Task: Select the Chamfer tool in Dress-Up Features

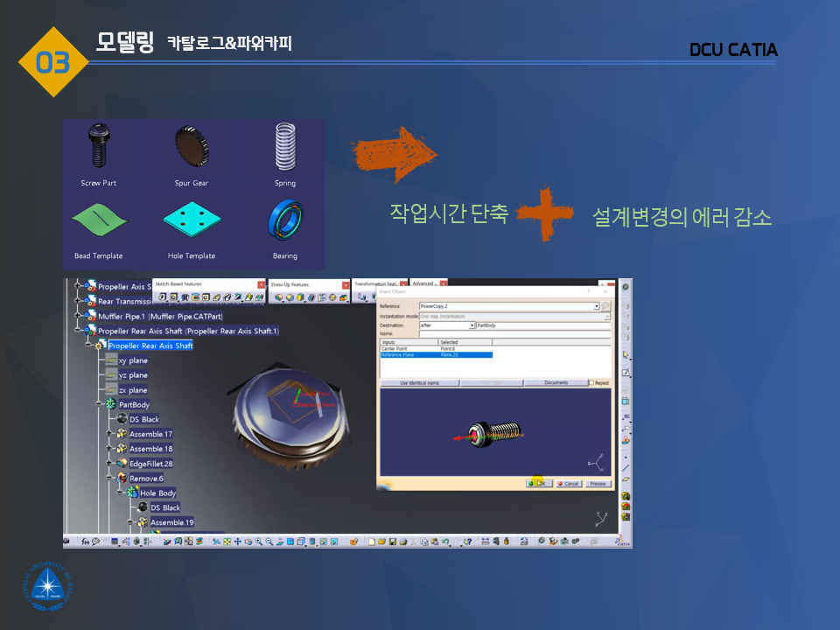Action: (290, 297)
